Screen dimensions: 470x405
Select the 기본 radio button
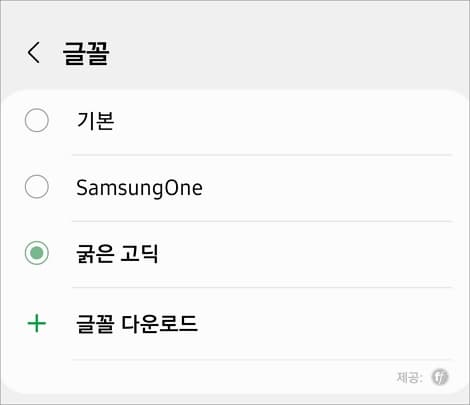click(37, 120)
